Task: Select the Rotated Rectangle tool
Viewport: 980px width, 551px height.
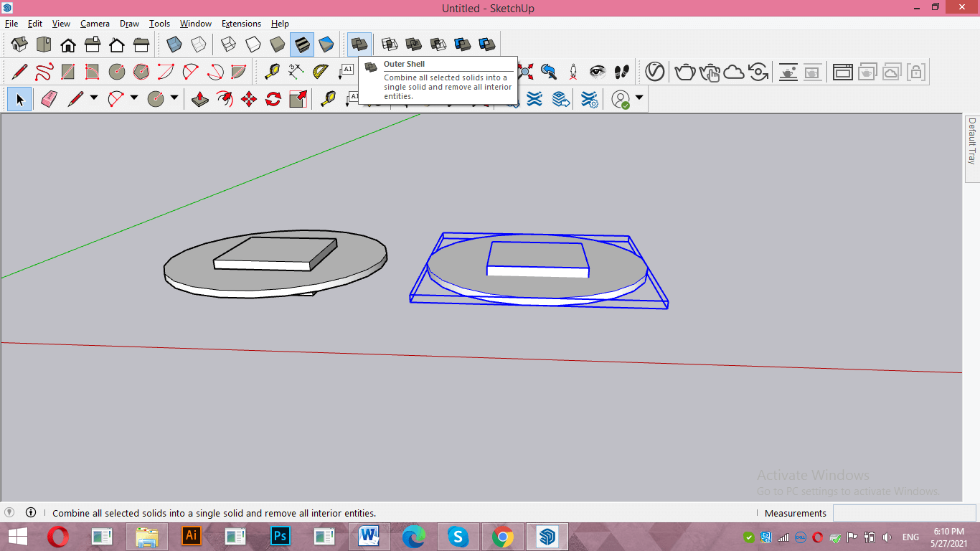Action: pyautogui.click(x=93, y=72)
